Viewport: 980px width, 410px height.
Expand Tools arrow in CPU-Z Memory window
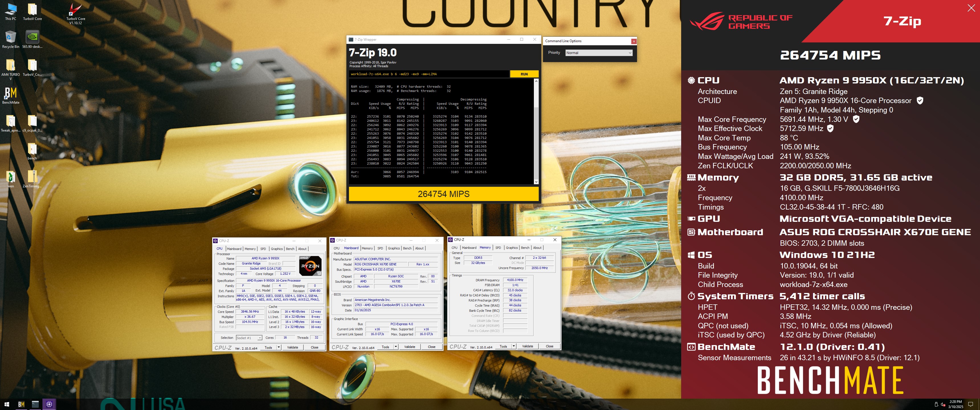pos(514,346)
